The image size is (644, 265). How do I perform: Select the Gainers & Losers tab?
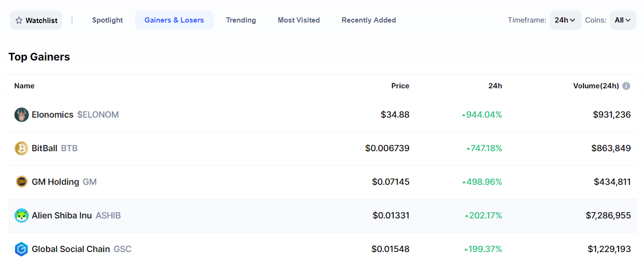click(174, 20)
